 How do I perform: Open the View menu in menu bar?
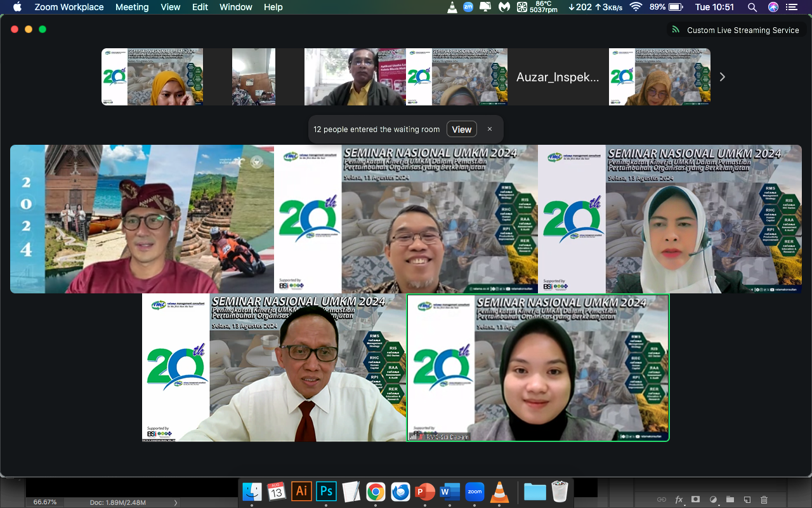[170, 7]
